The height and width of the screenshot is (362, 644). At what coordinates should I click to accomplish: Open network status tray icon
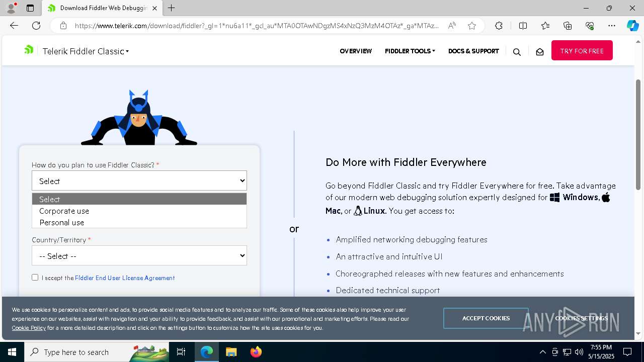567,352
